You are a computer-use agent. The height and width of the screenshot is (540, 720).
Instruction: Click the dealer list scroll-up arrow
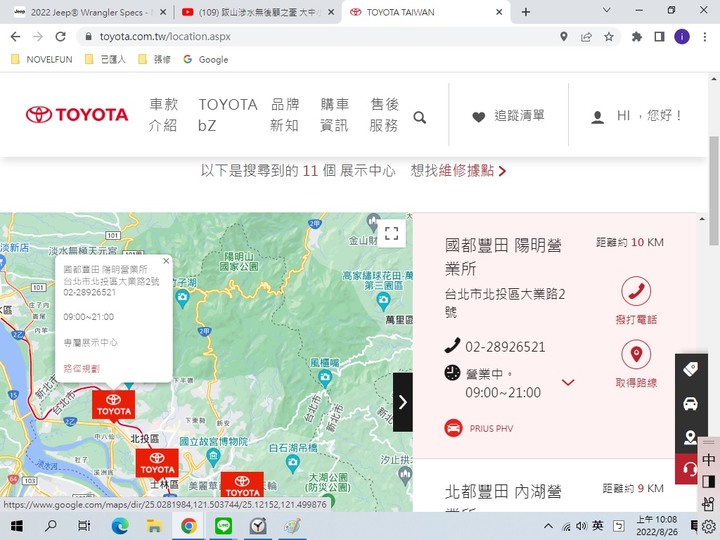coord(702,219)
